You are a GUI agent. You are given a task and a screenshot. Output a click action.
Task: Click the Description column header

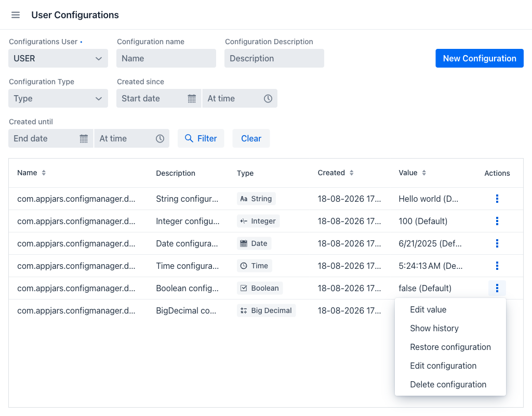click(176, 173)
